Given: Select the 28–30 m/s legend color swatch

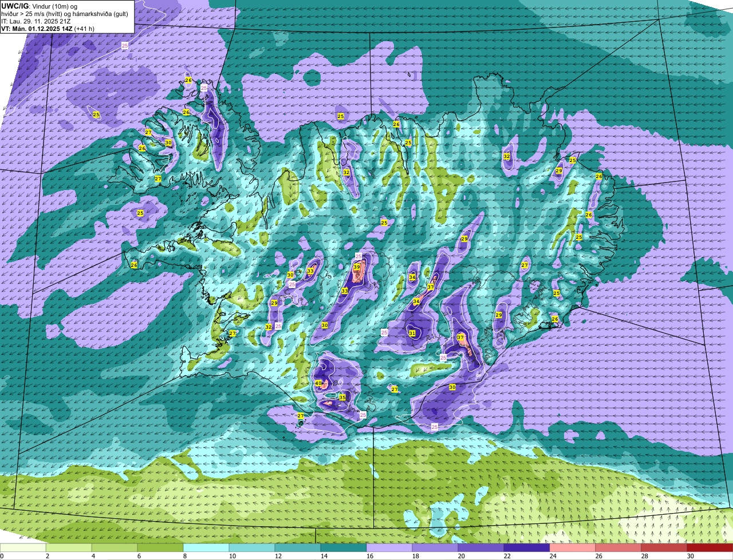Looking at the screenshot, I should [664, 548].
